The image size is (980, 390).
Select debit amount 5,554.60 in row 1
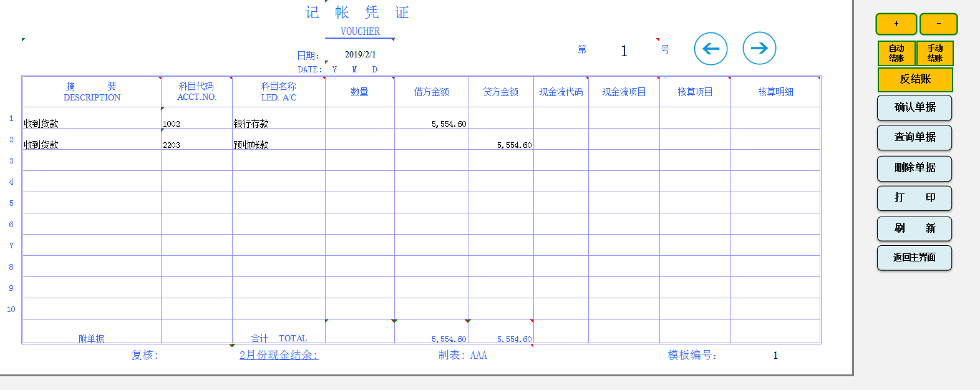(x=431, y=118)
